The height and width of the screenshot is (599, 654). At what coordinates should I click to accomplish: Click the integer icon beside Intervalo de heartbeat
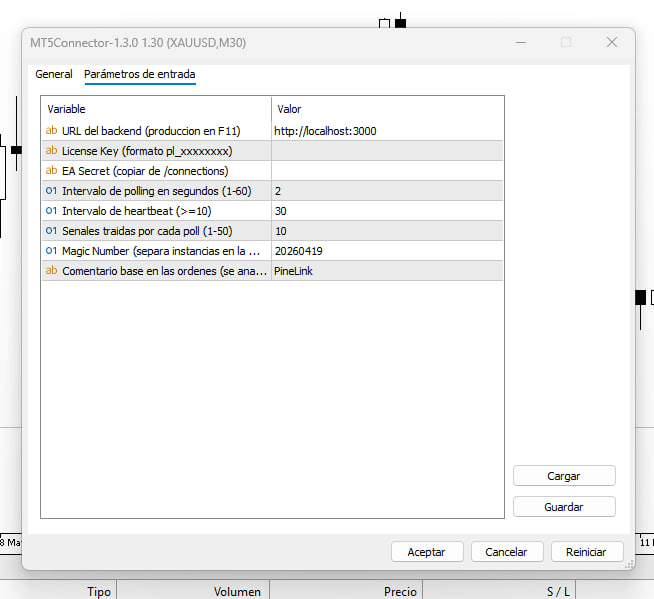51,211
